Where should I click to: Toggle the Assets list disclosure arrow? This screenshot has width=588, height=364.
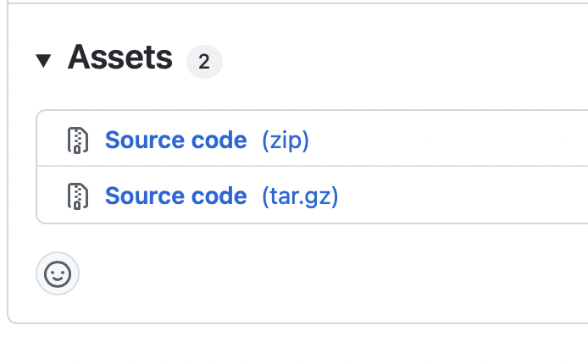click(x=44, y=60)
